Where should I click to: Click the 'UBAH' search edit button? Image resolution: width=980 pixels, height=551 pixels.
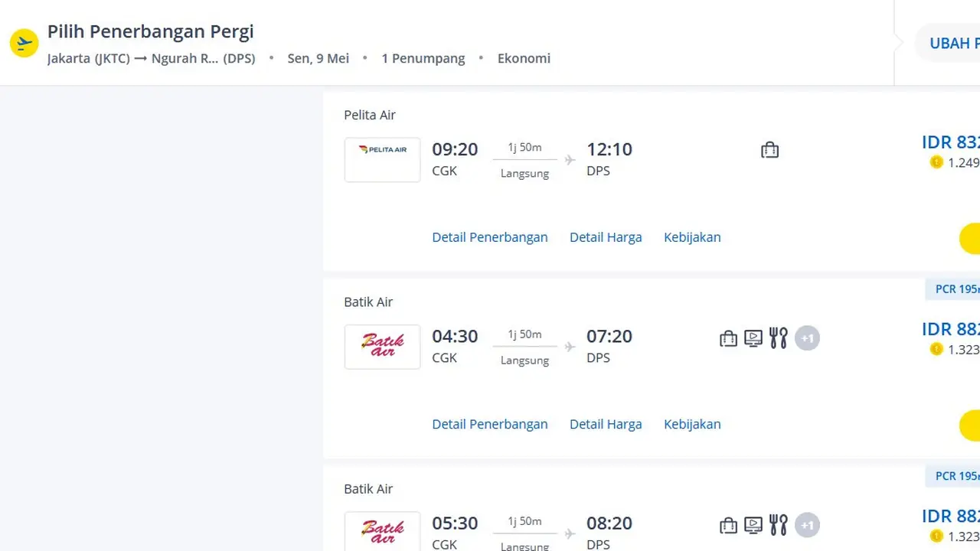click(x=952, y=43)
